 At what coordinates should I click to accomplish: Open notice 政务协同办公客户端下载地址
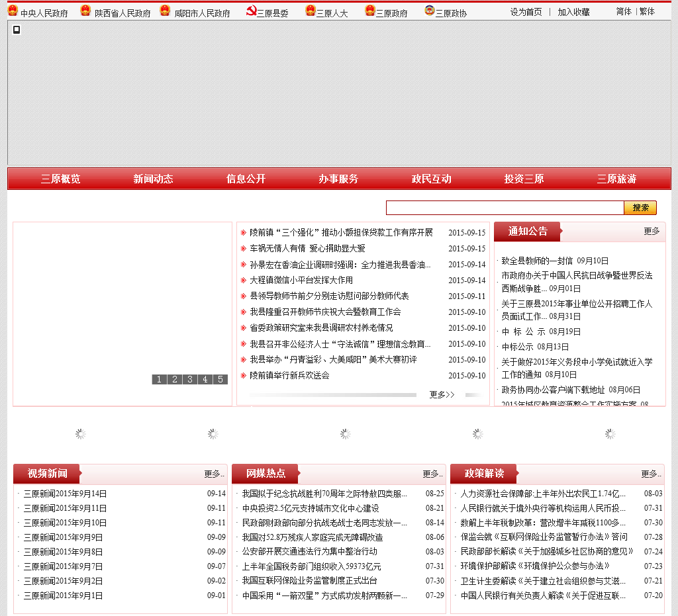coord(553,390)
